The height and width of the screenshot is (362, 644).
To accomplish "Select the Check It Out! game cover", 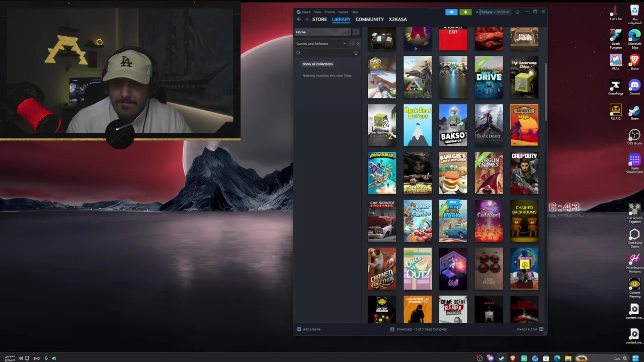I will [418, 269].
